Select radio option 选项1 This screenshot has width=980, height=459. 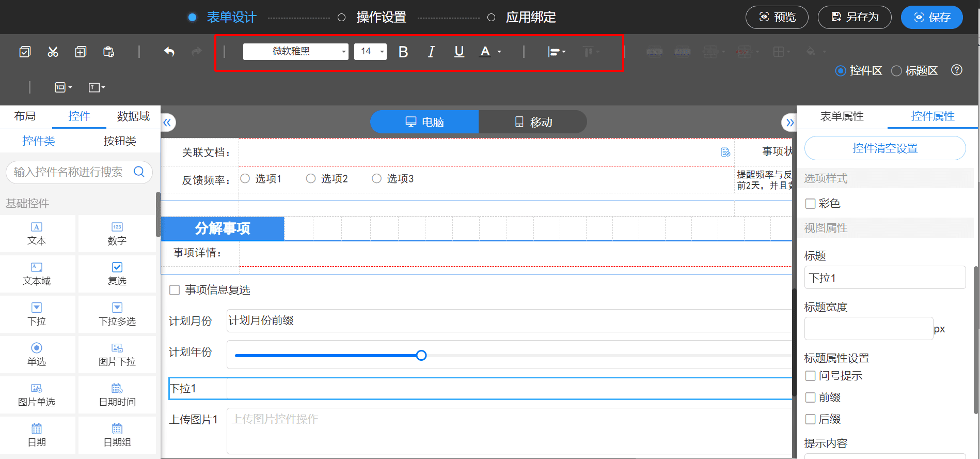pyautogui.click(x=245, y=178)
